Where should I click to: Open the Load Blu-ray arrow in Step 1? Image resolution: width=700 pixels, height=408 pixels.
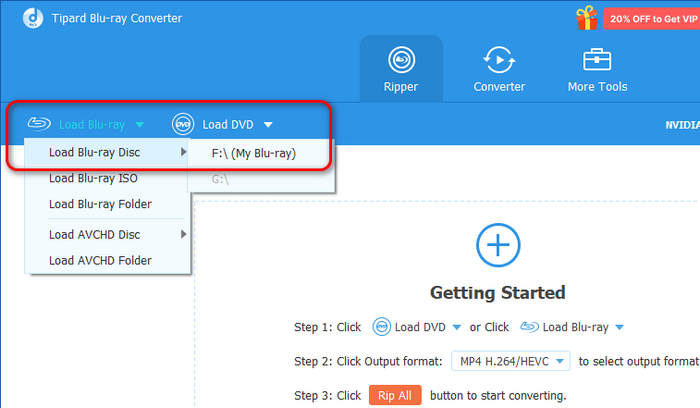619,327
